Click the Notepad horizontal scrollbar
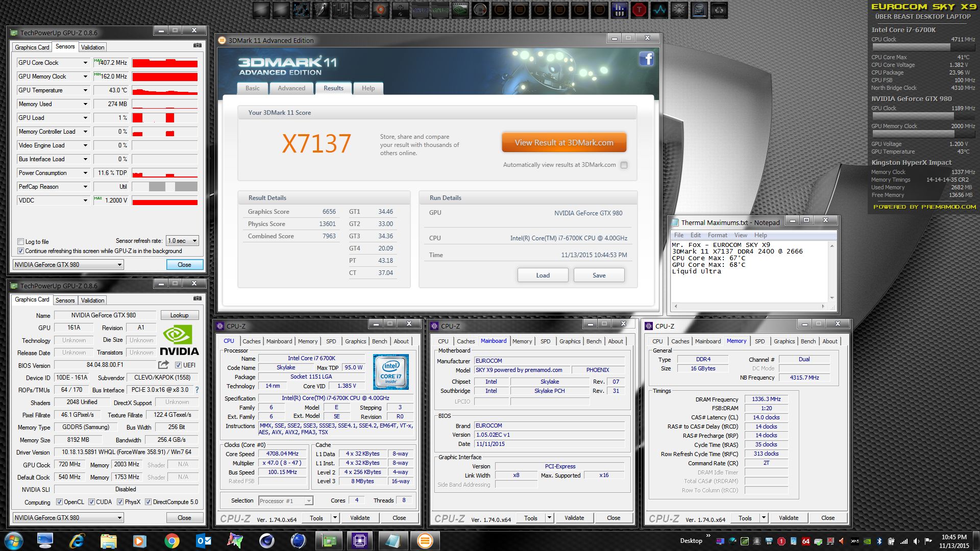The image size is (980, 551). tap(749, 307)
